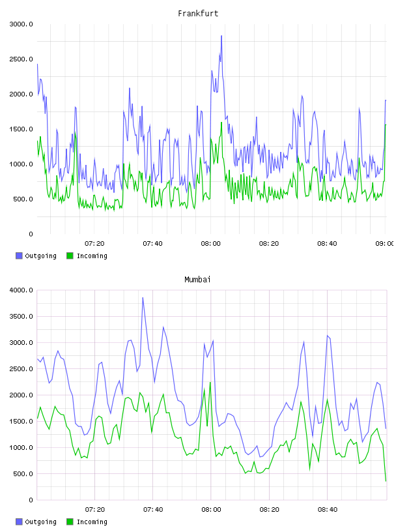Screen dimensions: 396x532
Task: Click the 500.0 y-axis label on Frankfurt
Action: point(23,199)
